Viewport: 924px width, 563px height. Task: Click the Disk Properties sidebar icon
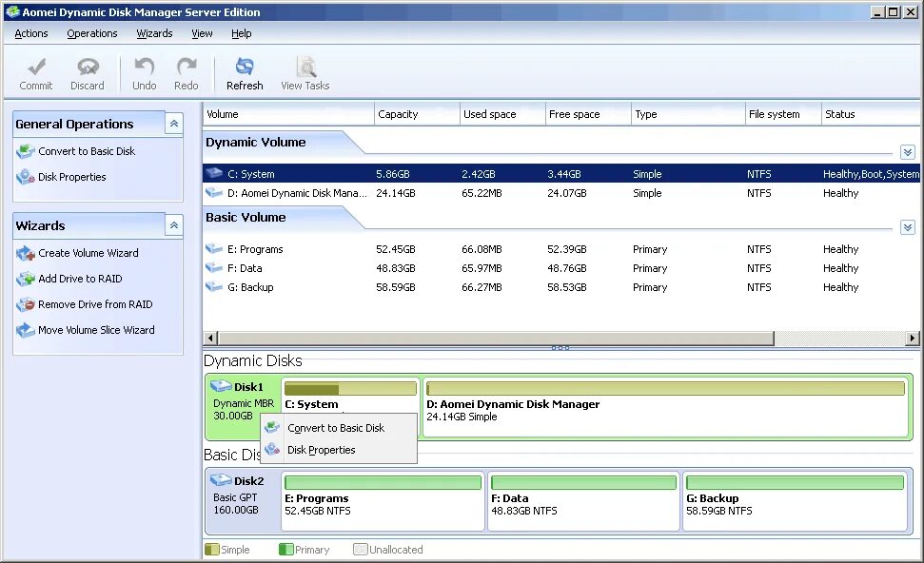click(x=26, y=177)
